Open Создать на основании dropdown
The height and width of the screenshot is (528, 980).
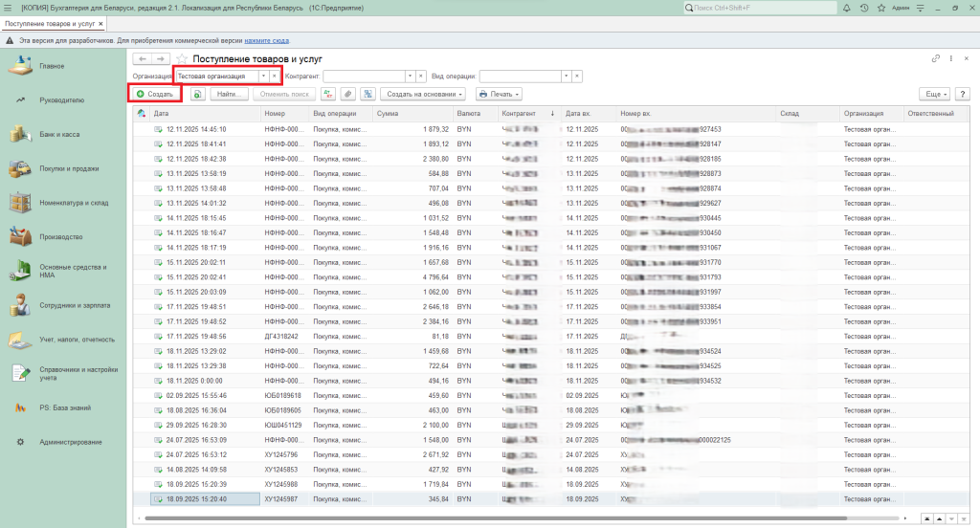click(425, 95)
